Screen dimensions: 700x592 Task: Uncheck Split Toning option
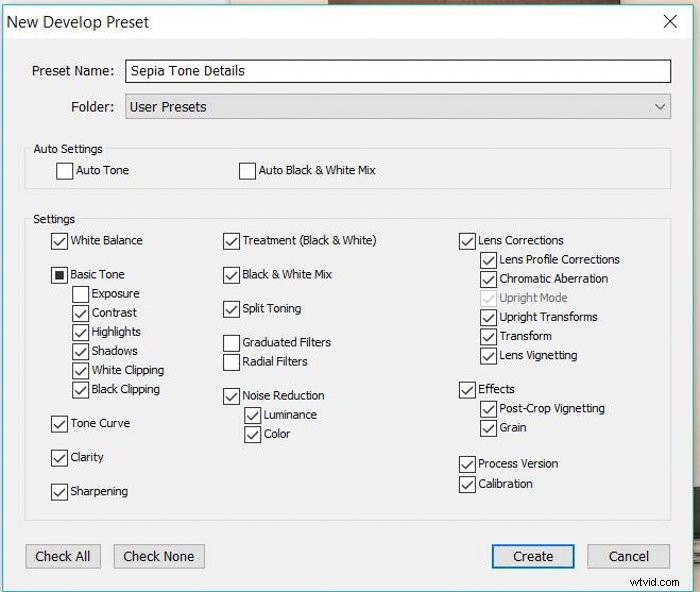pos(231,309)
